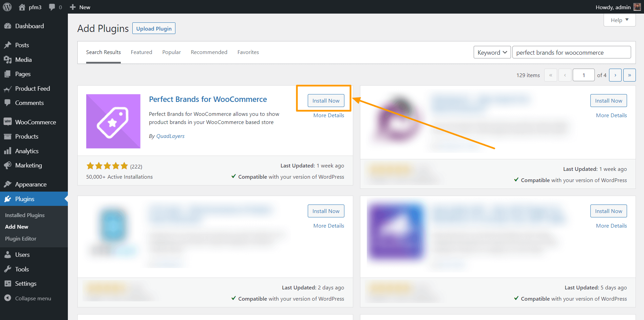The image size is (644, 320).
Task: Go to next results page arrow
Action: pos(615,75)
